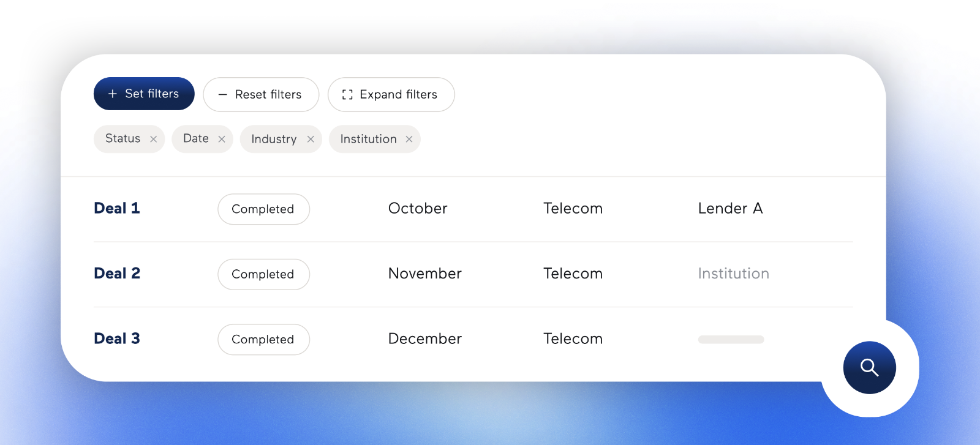Select the Deal 3 row title
The image size is (980, 445).
117,338
